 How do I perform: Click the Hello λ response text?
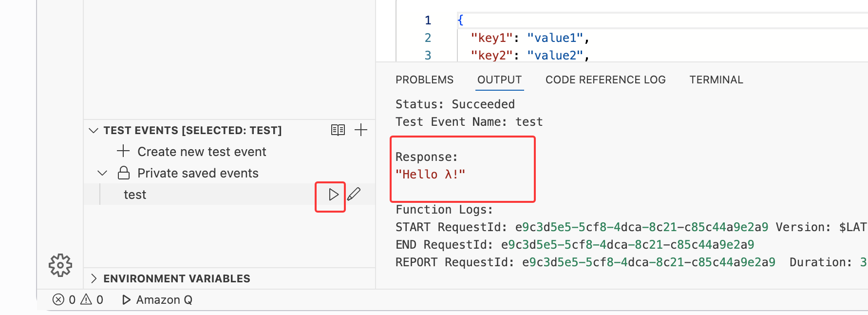[430, 175]
